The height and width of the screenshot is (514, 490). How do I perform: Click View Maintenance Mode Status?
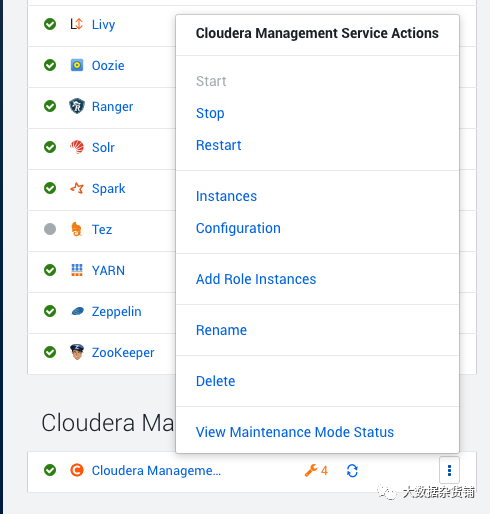(295, 432)
